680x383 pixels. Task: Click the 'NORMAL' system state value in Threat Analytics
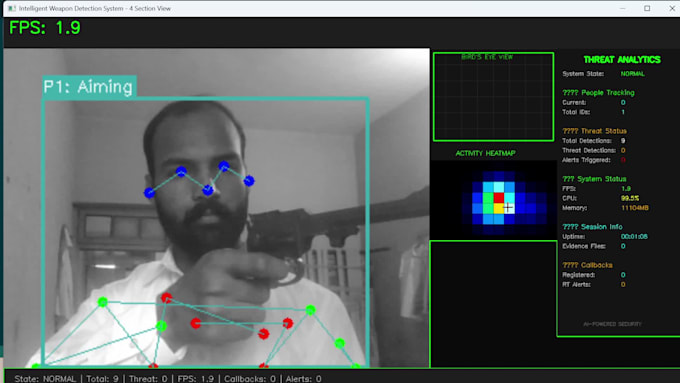[x=632, y=74]
